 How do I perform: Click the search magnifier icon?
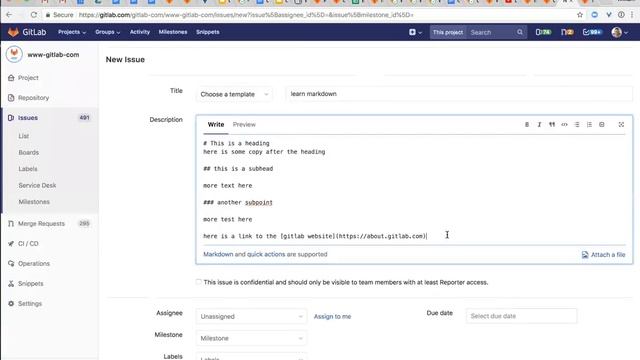tap(520, 32)
